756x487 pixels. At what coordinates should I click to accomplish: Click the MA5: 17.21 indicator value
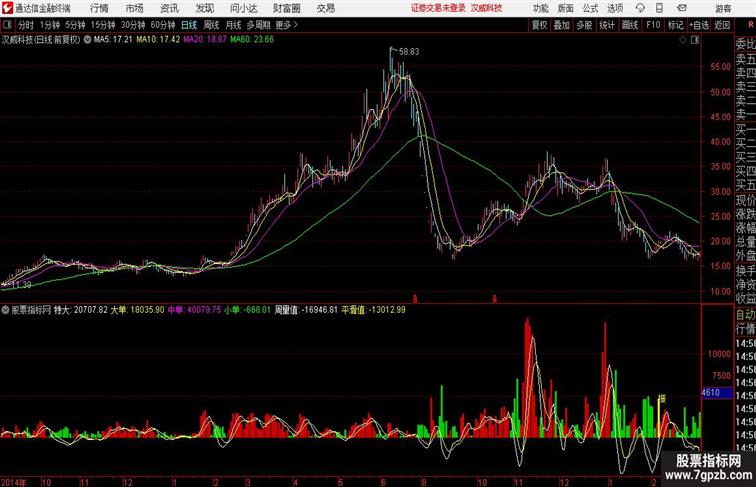(113, 40)
